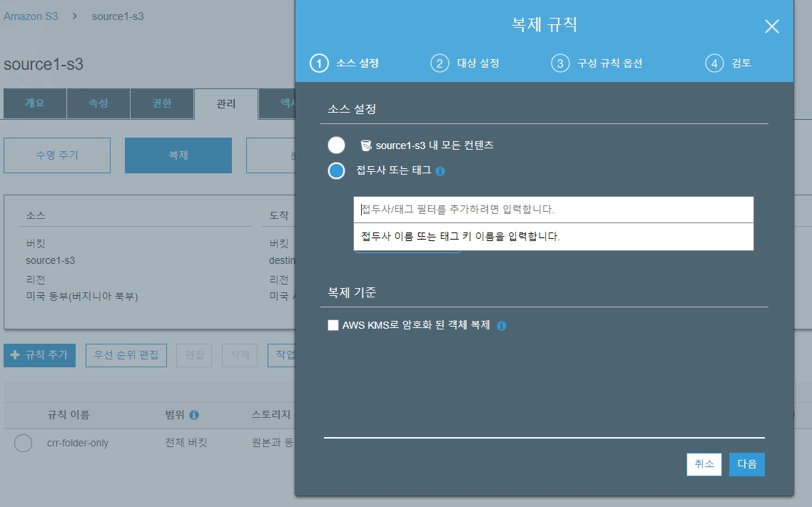Close the 복제 규칙 dialog with X
The width and height of the screenshot is (812, 507).
(x=771, y=26)
